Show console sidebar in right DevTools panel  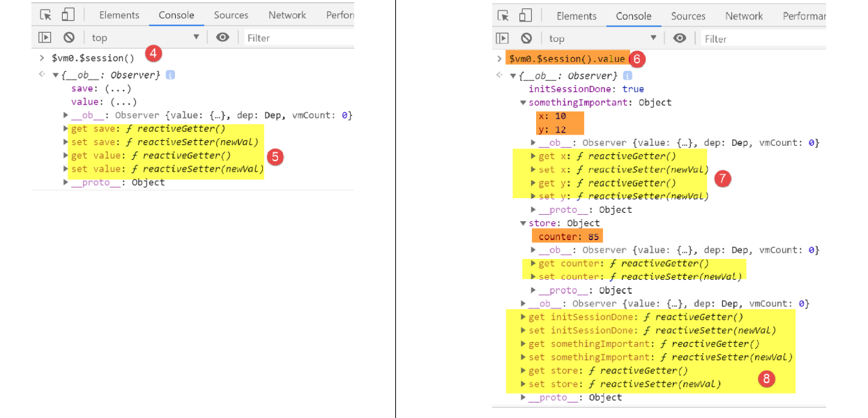502,38
